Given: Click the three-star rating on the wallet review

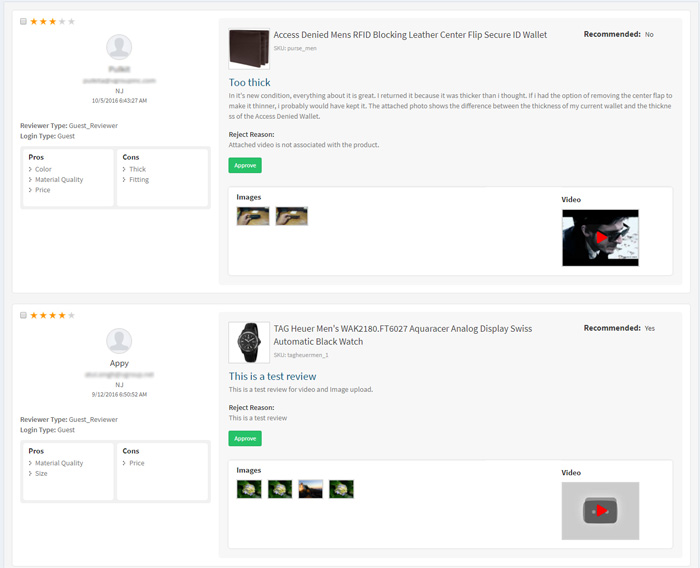Looking at the screenshot, I should coord(52,21).
